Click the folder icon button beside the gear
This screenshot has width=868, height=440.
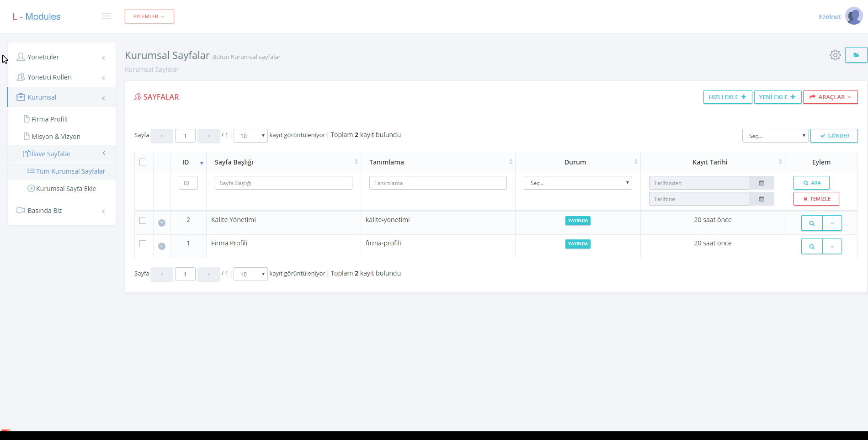pos(856,55)
